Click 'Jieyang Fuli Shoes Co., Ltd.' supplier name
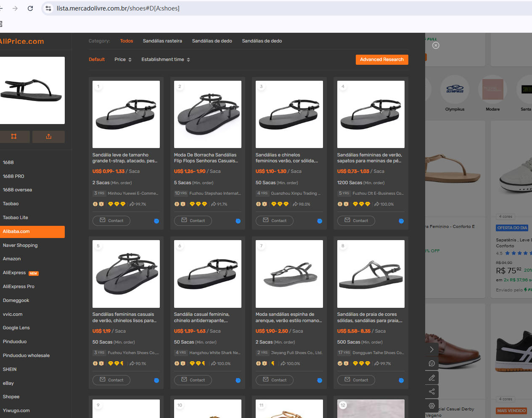Image resolution: width=532 pixels, height=418 pixels. pyautogui.click(x=296, y=353)
